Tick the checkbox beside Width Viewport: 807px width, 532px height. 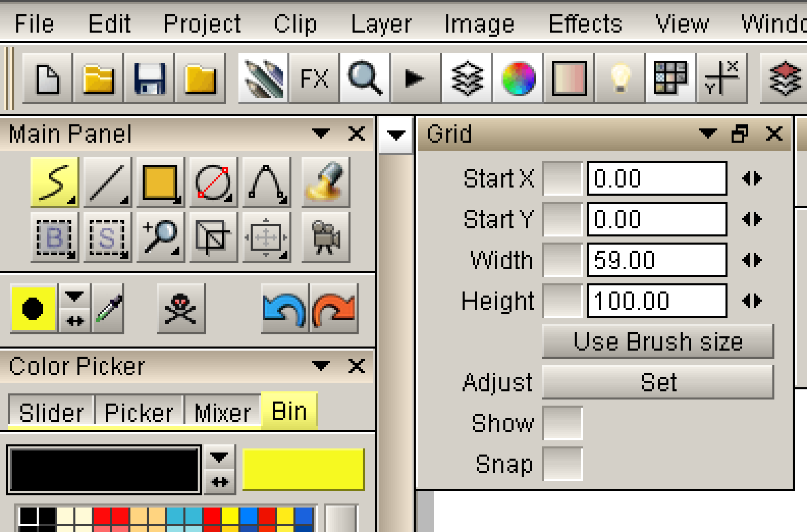(x=562, y=260)
